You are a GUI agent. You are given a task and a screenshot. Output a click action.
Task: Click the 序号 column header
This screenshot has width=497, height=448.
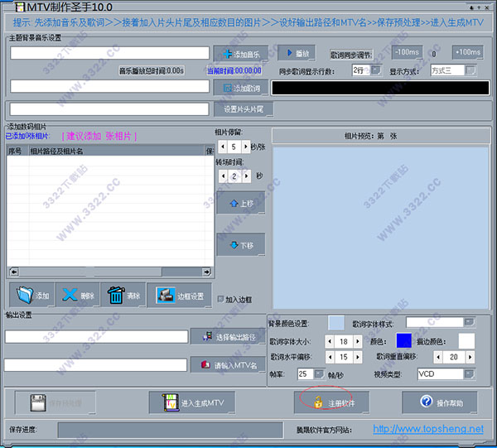click(17, 152)
